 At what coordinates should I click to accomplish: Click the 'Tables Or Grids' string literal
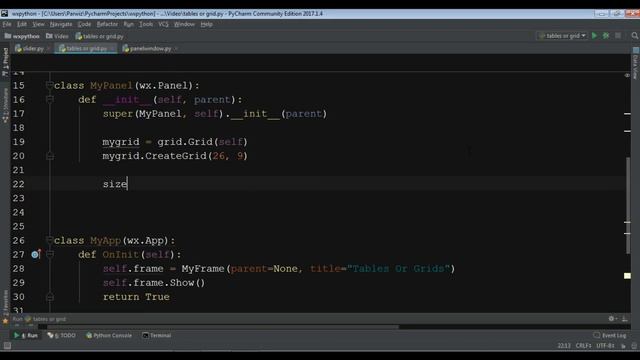point(398,269)
